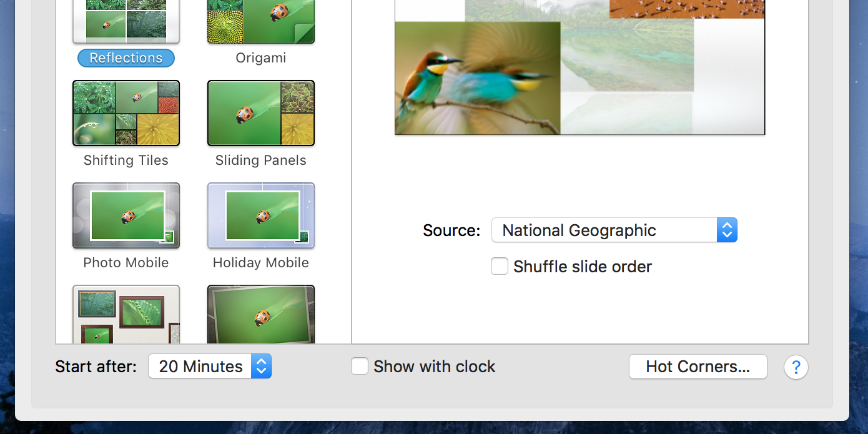Click the blue arrows of Source popup

pos(727,230)
